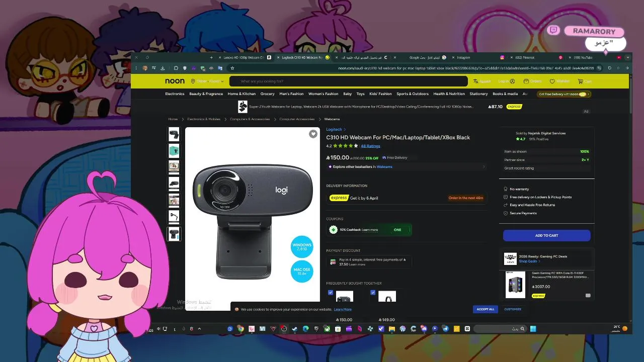Open browser downloads icon
Screen dimensions: 644x362
(x=162, y=68)
